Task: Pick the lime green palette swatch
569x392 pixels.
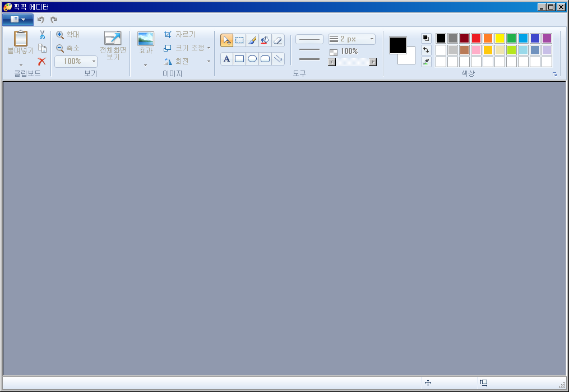Action: point(511,50)
